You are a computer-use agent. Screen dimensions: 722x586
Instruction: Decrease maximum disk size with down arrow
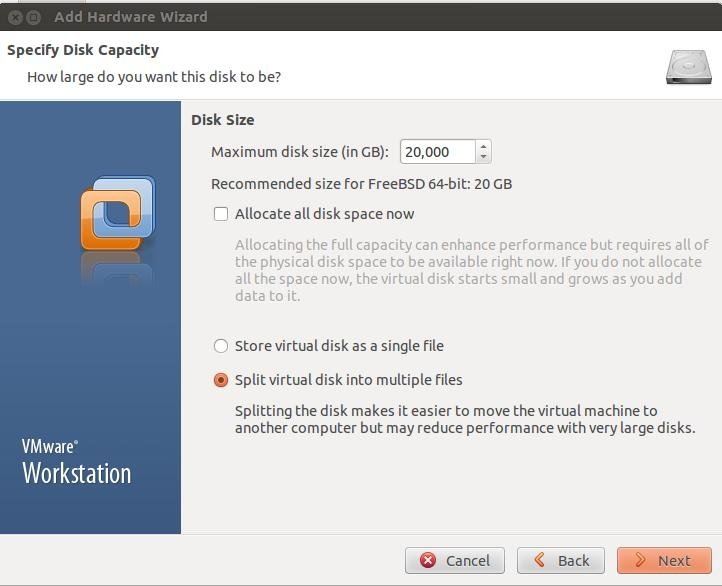(483, 157)
